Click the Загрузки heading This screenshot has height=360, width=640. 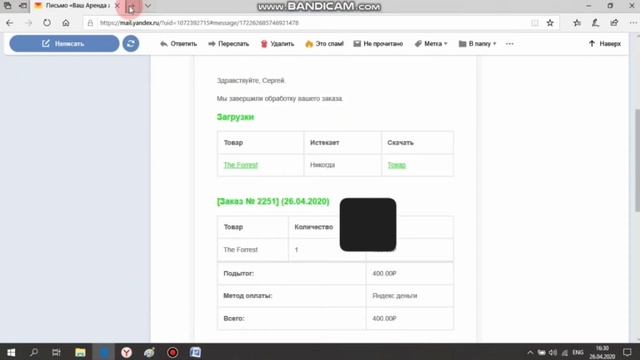tap(236, 117)
